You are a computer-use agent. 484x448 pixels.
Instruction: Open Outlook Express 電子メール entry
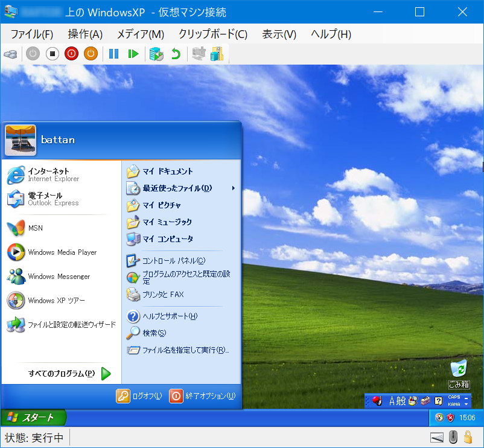[62, 199]
